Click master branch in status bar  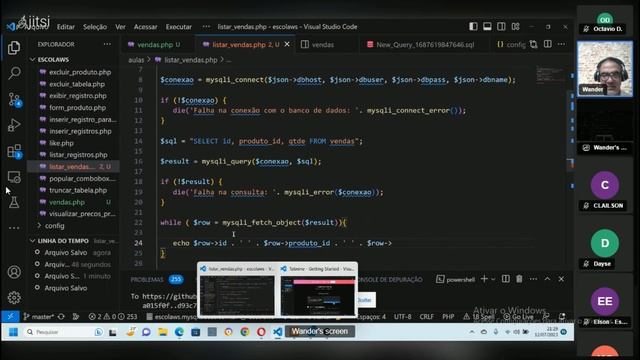pos(40,317)
